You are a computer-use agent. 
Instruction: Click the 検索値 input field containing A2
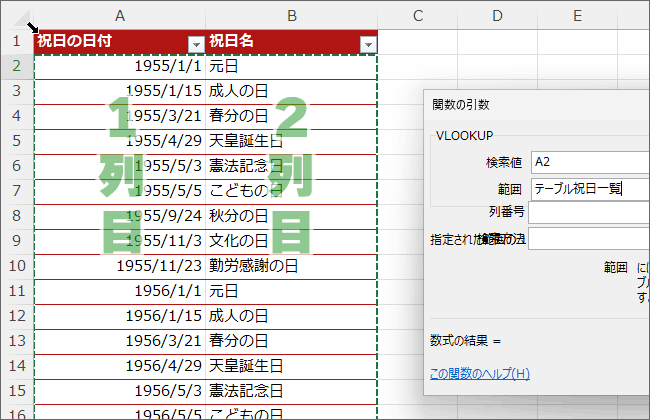click(x=590, y=162)
